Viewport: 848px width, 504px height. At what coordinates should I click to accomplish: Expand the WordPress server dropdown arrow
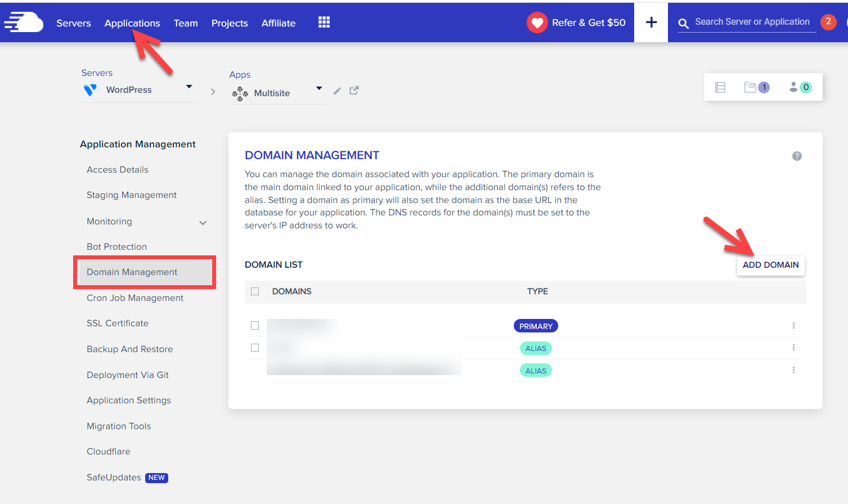pyautogui.click(x=189, y=87)
